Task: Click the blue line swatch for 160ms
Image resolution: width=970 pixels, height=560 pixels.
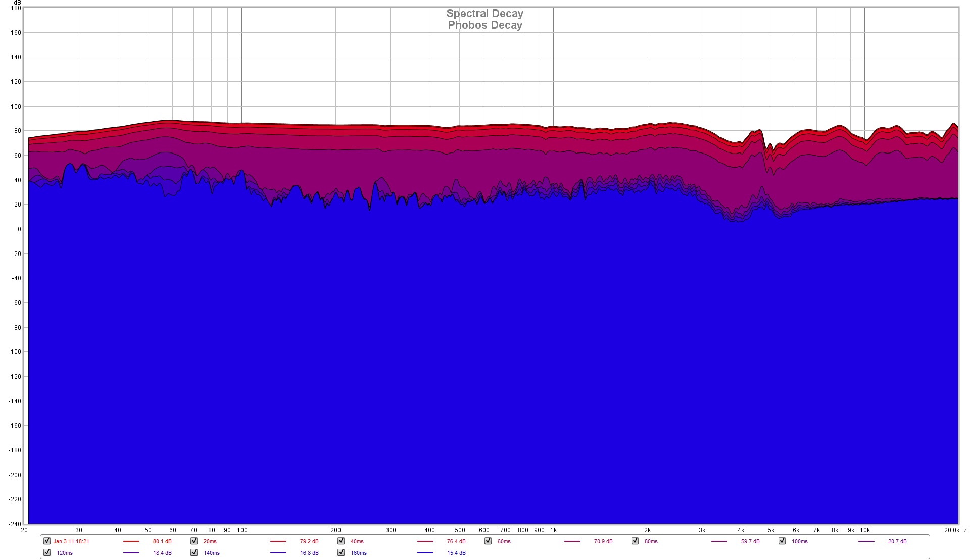Action: 425,553
